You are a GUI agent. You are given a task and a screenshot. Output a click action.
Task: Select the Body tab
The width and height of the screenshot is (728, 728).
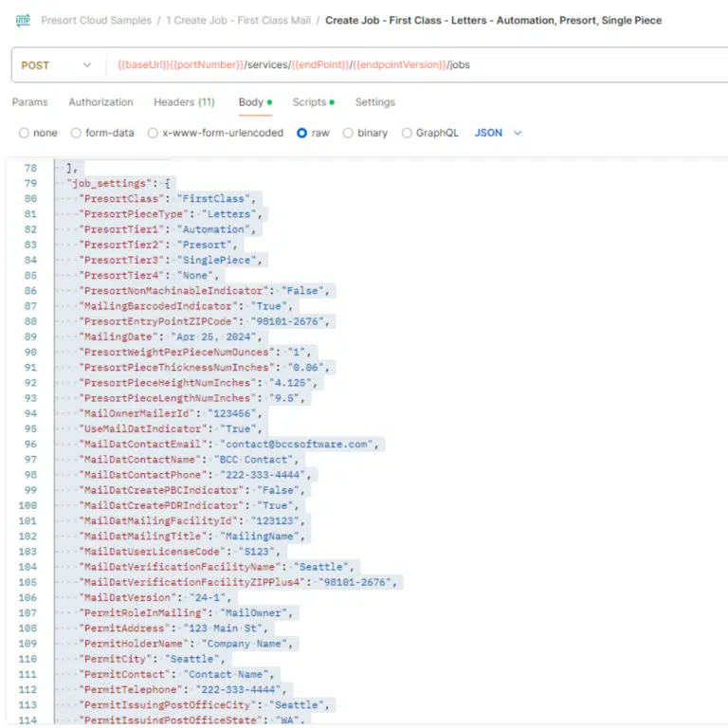(x=251, y=102)
